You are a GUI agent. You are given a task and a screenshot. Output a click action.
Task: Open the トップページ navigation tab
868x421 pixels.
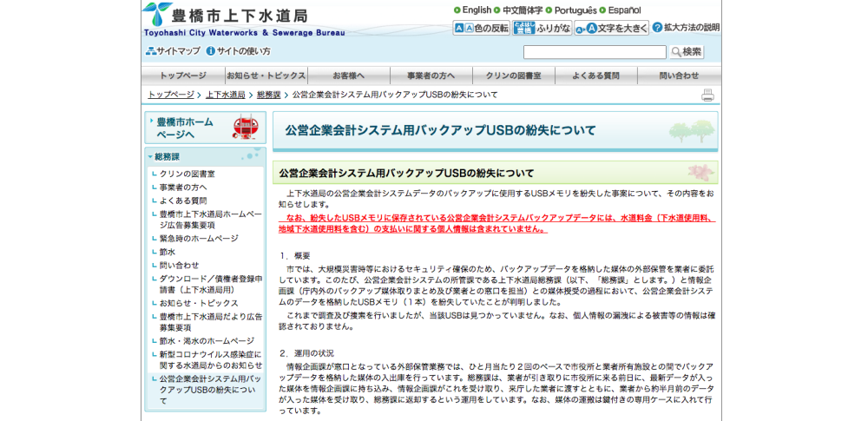tap(183, 76)
